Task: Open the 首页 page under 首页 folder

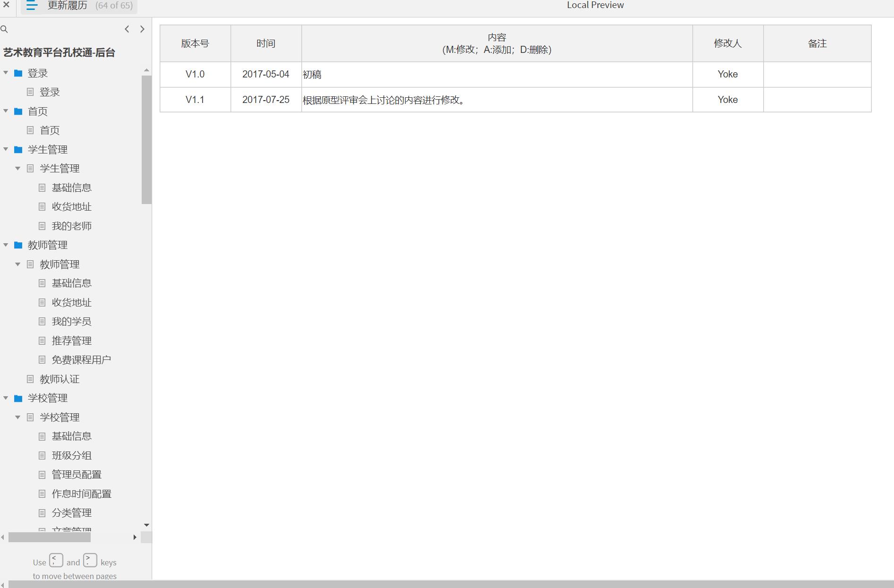Action: [50, 130]
